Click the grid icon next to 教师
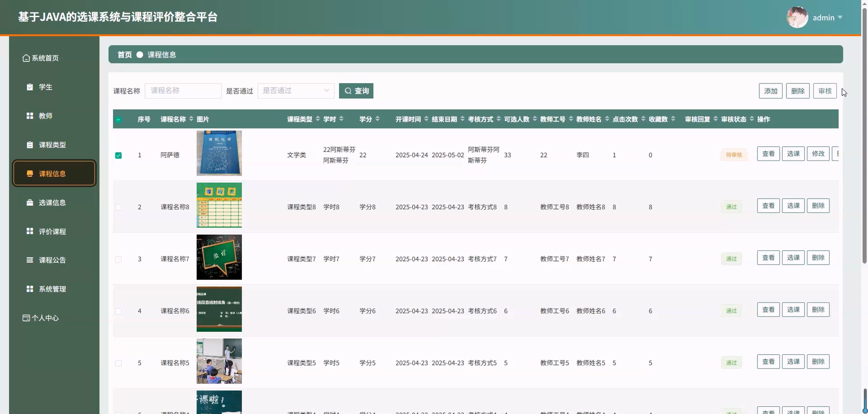 pyautogui.click(x=30, y=116)
